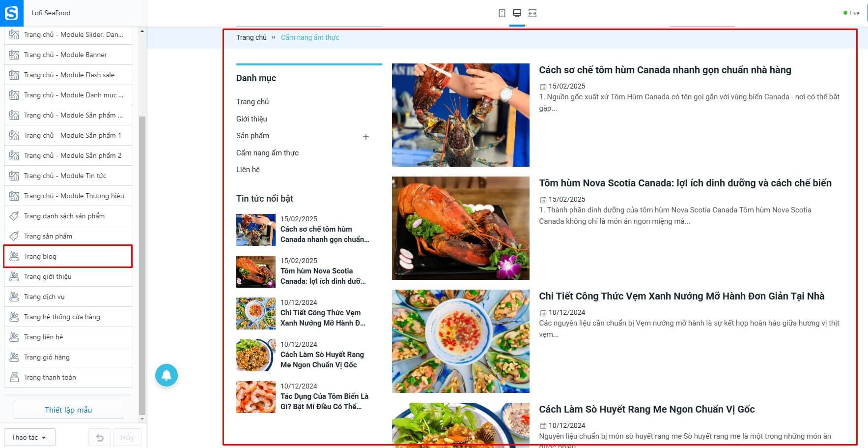The width and height of the screenshot is (868, 448).
Task: Click icon beside Trang chủ - Module Tin tức
Action: click(15, 176)
